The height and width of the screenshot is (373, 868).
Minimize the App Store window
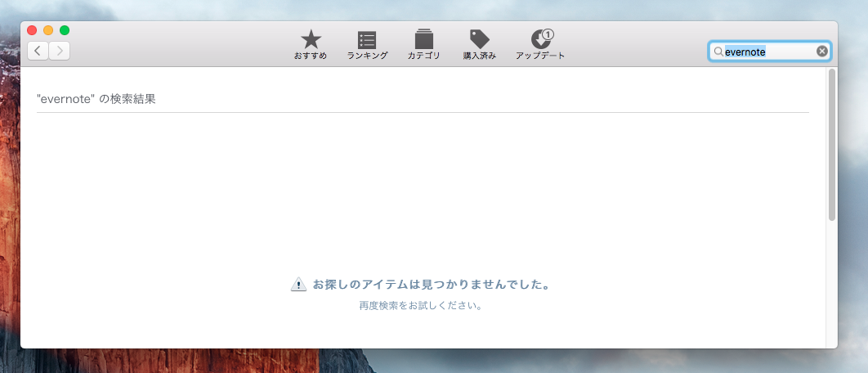(48, 30)
